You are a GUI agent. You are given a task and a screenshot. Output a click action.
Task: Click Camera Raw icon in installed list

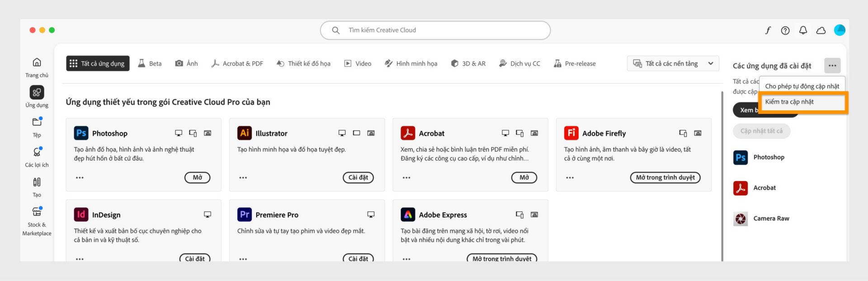click(741, 219)
